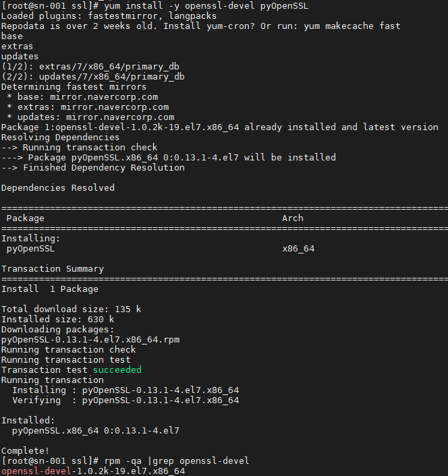
Task: Click the 'Loaded plugins: fastestmirror, langpacks' line
Action: (x=109, y=16)
